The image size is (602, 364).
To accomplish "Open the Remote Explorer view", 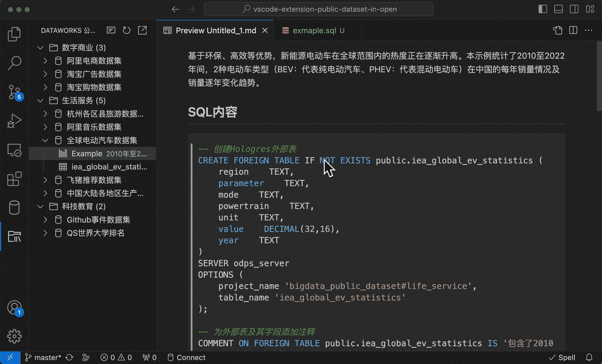I will point(14,150).
